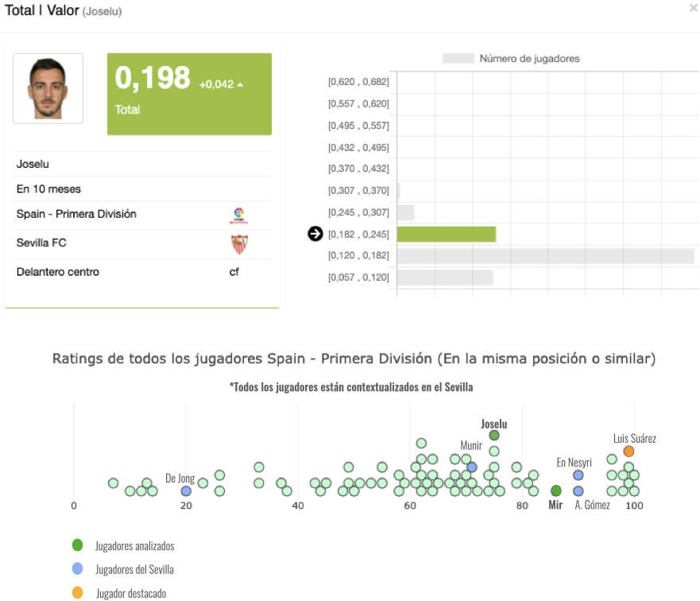Image resolution: width=700 pixels, height=601 pixels.
Task: Select the highlighted green histogram bar
Action: pos(446,234)
